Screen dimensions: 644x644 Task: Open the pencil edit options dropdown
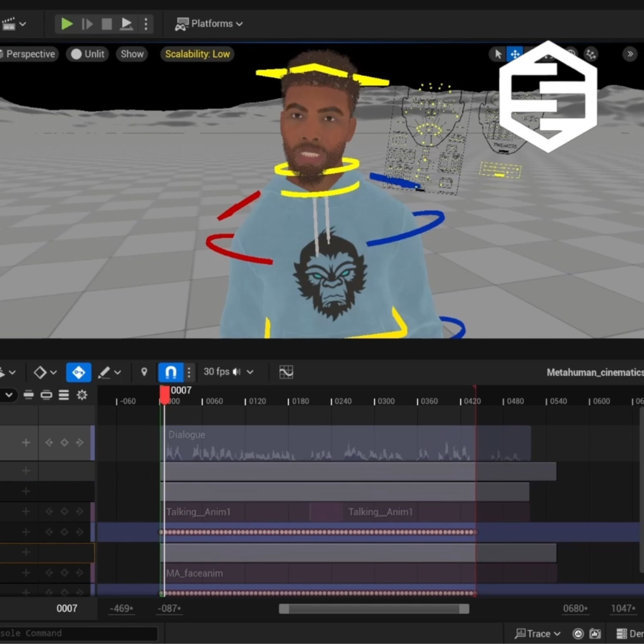tap(109, 372)
